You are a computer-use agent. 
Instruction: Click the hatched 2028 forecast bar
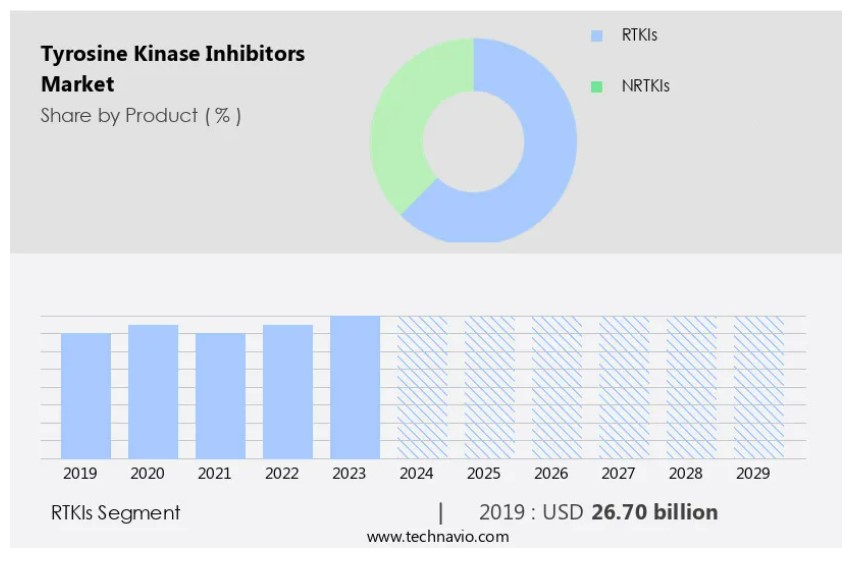pos(691,388)
